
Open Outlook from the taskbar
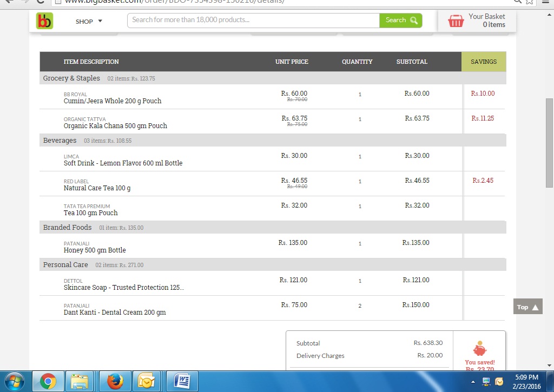(x=147, y=382)
